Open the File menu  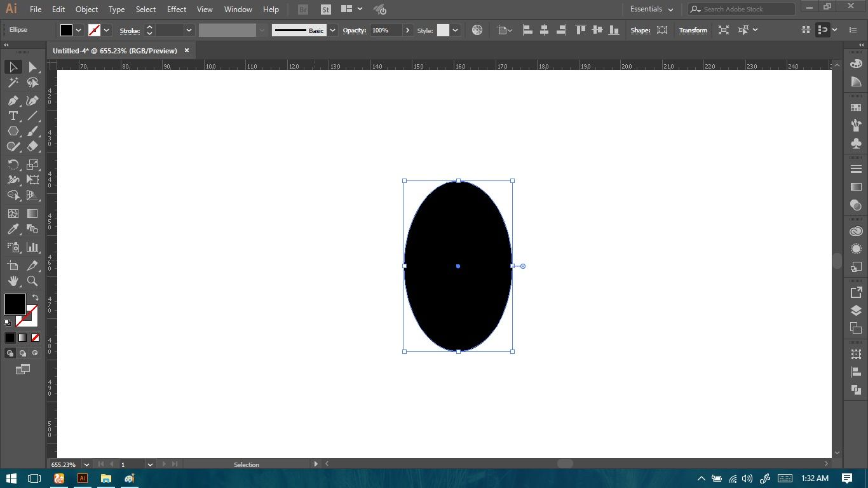[x=36, y=10]
